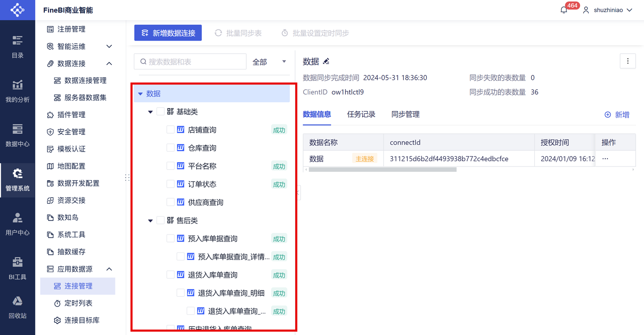The height and width of the screenshot is (335, 644).
Task: Open 服务器数据集 menu item
Action: [80, 98]
